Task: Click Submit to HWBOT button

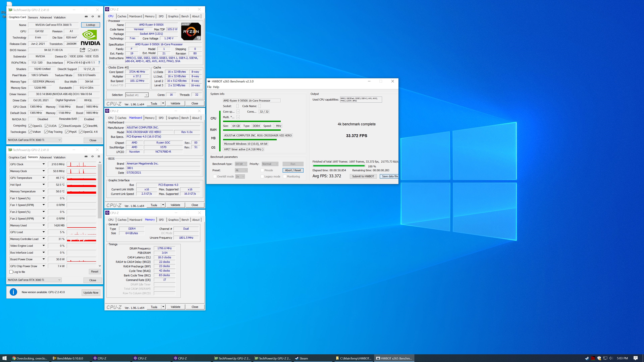Action: pos(363,176)
